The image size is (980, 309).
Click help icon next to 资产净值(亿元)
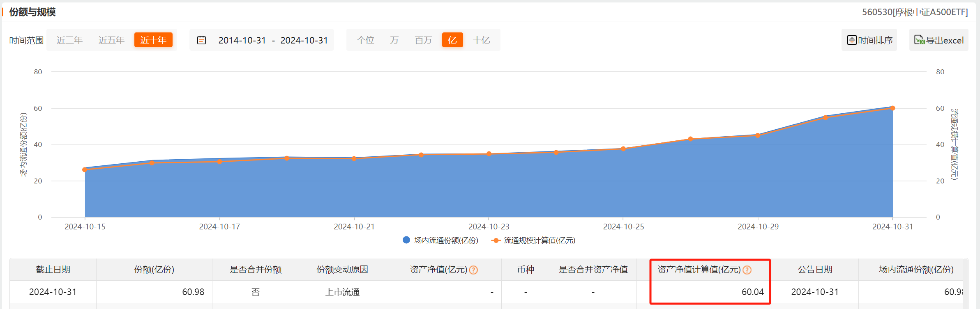point(473,270)
